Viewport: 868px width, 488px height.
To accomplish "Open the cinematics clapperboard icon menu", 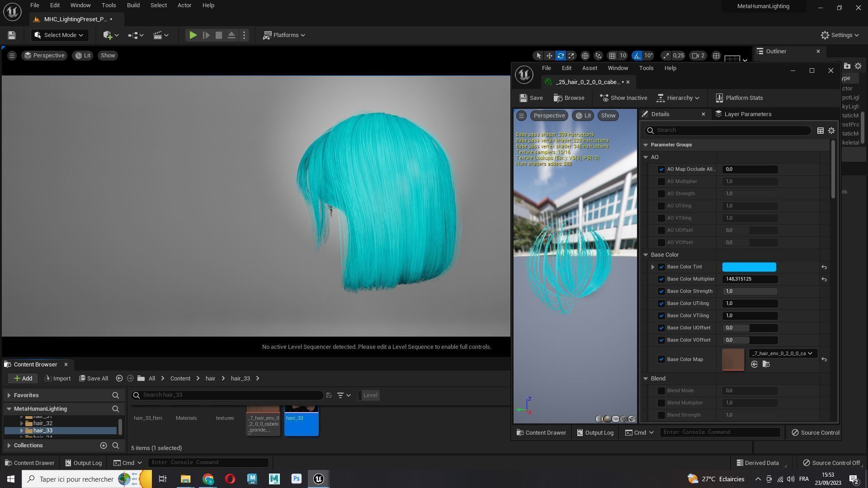I will (x=160, y=35).
